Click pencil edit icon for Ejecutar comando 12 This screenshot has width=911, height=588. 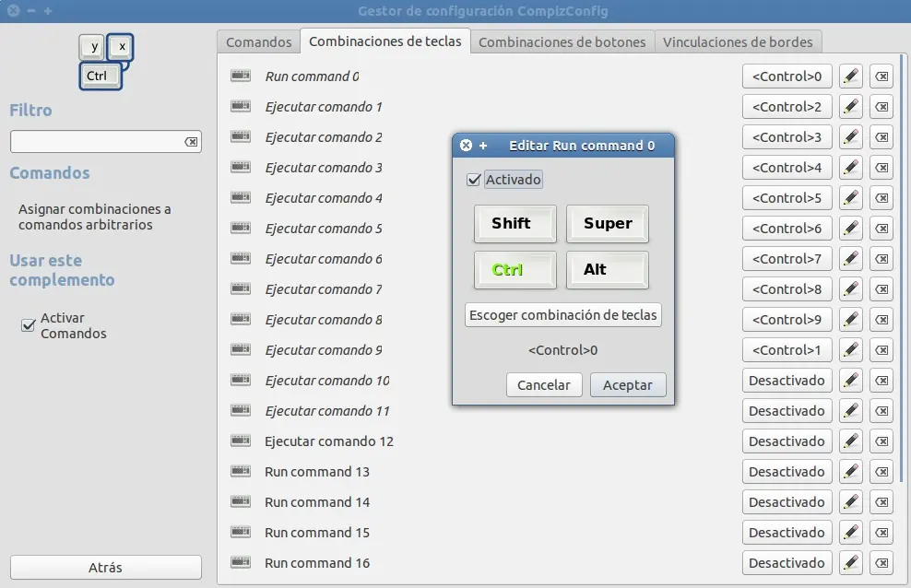(x=851, y=441)
